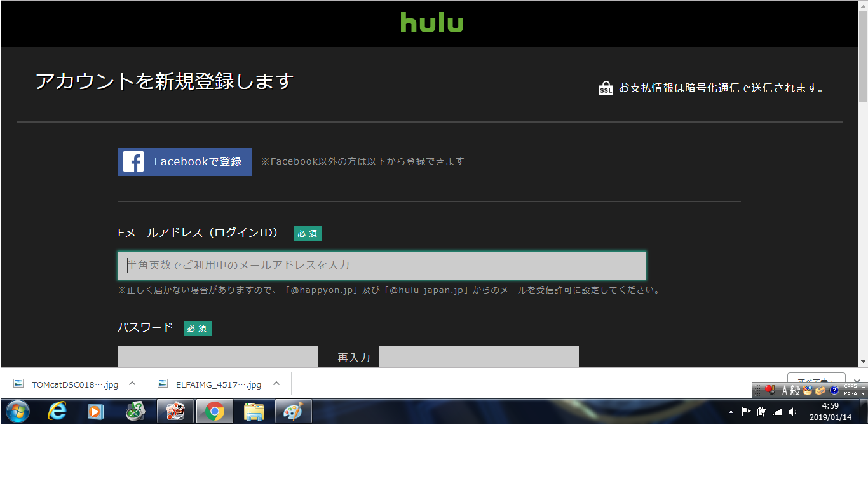The image size is (868, 488).
Task: Switch to Paint in the taskbar
Action: pos(293,412)
